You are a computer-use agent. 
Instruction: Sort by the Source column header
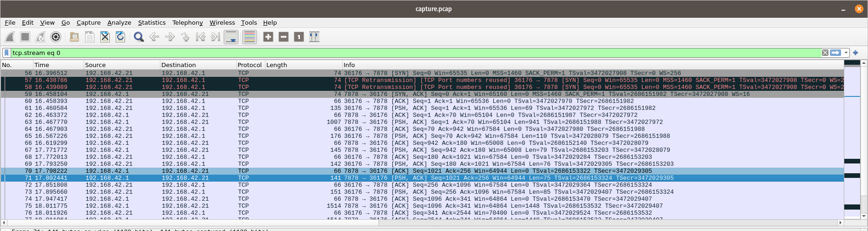tap(122, 65)
